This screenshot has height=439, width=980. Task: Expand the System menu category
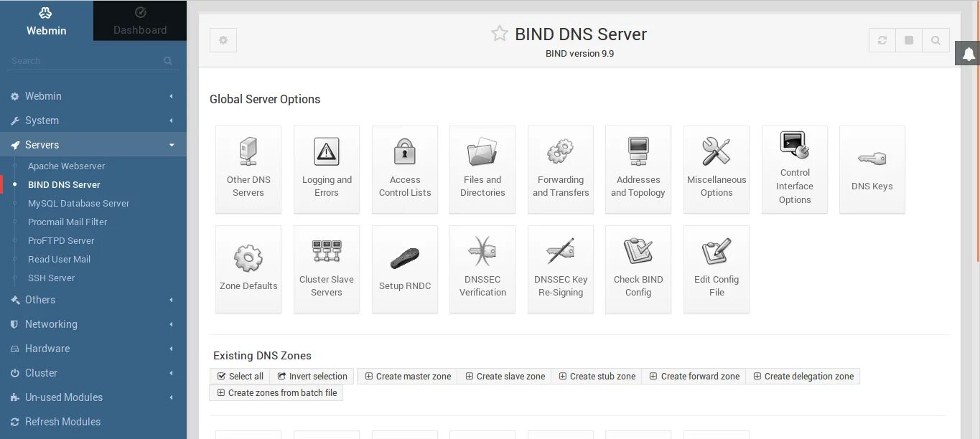click(x=93, y=121)
